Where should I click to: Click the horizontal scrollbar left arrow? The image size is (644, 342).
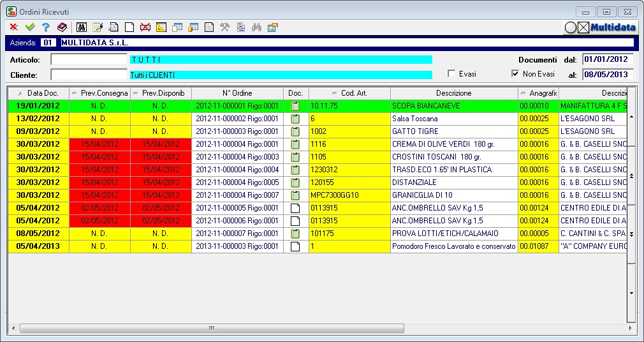click(x=13, y=328)
